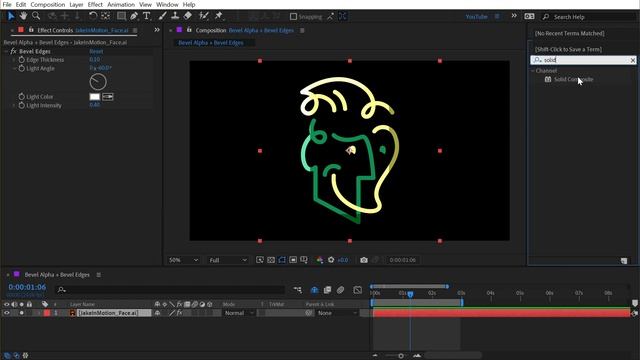Collapse the Bevel Edges effect group
This screenshot has width=640, height=360.
coord(6,51)
